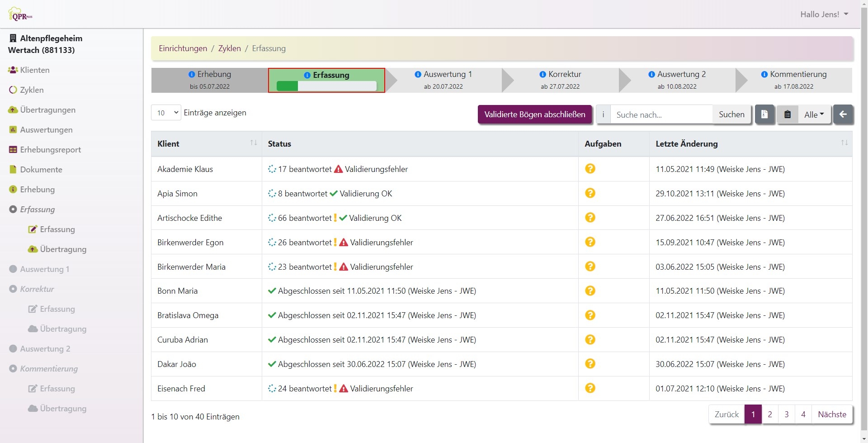This screenshot has width=868, height=443.
Task: Jump to page 4 of the table
Action: point(803,414)
